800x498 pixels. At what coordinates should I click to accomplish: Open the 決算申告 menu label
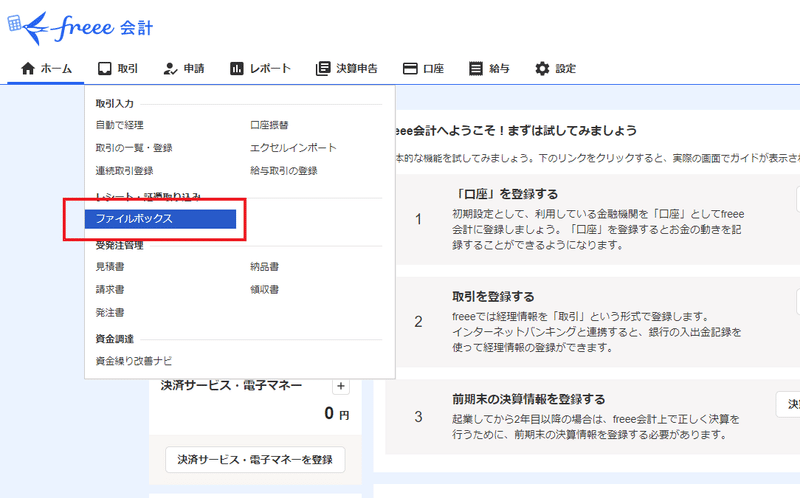[x=357, y=68]
